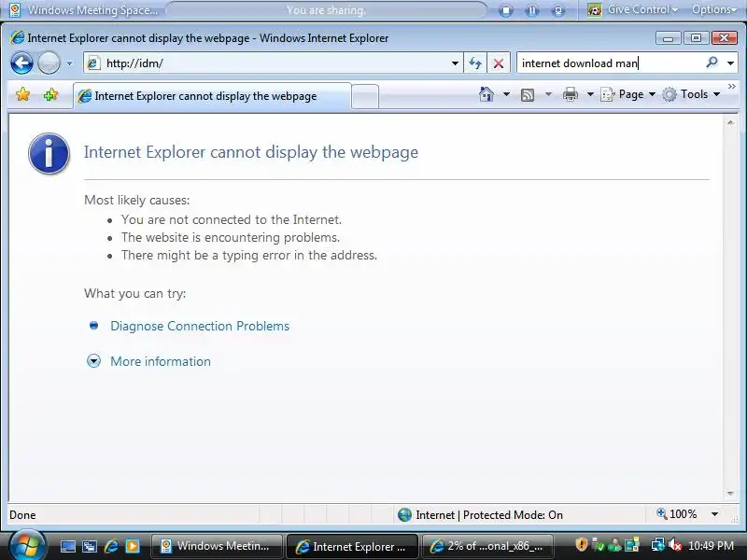
Task: Click the Meeting Space people tray icon
Action: 614,545
